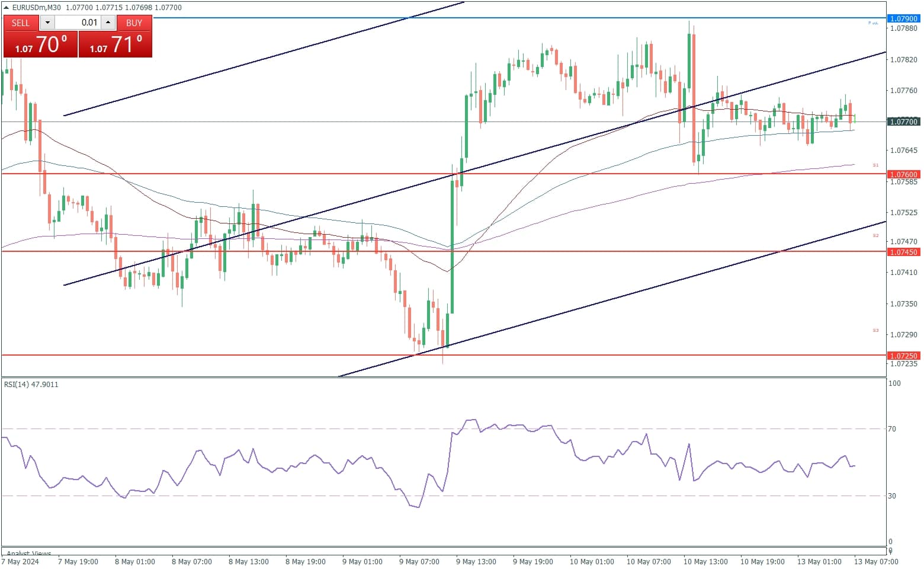Click the 9 May 19:00 time label
This screenshot has height=569, width=924.
pyautogui.click(x=533, y=561)
